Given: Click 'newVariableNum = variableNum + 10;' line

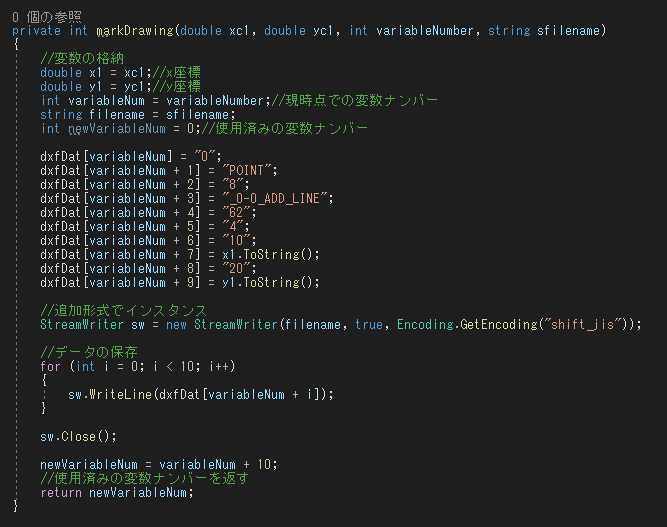Looking at the screenshot, I should pyautogui.click(x=159, y=464).
